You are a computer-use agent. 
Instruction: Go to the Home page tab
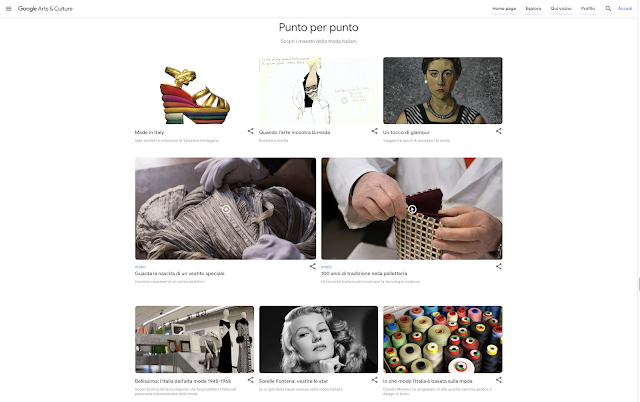pos(504,9)
